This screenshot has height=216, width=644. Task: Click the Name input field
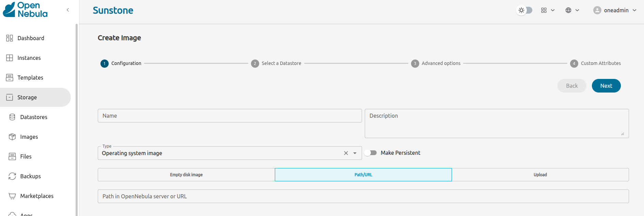click(230, 116)
